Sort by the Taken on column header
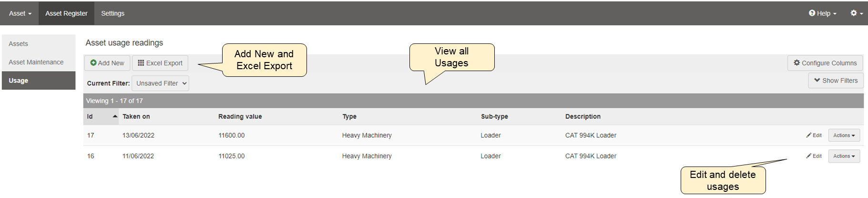Screen dimensions: 868x198 (136, 116)
